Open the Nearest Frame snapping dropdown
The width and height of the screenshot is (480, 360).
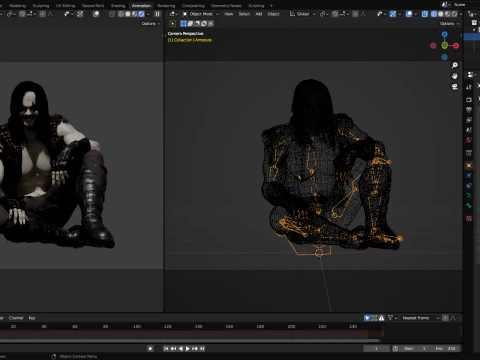420,318
